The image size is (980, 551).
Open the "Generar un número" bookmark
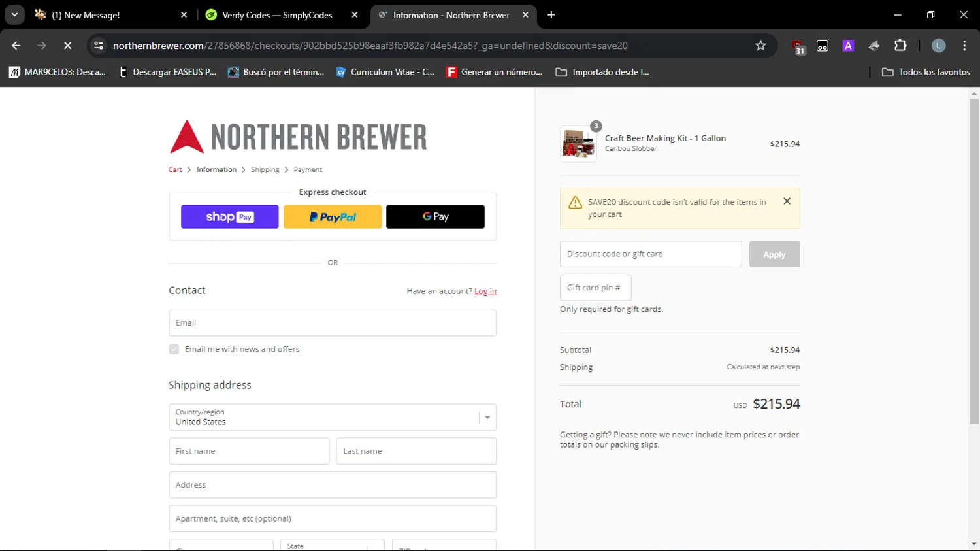coord(495,72)
